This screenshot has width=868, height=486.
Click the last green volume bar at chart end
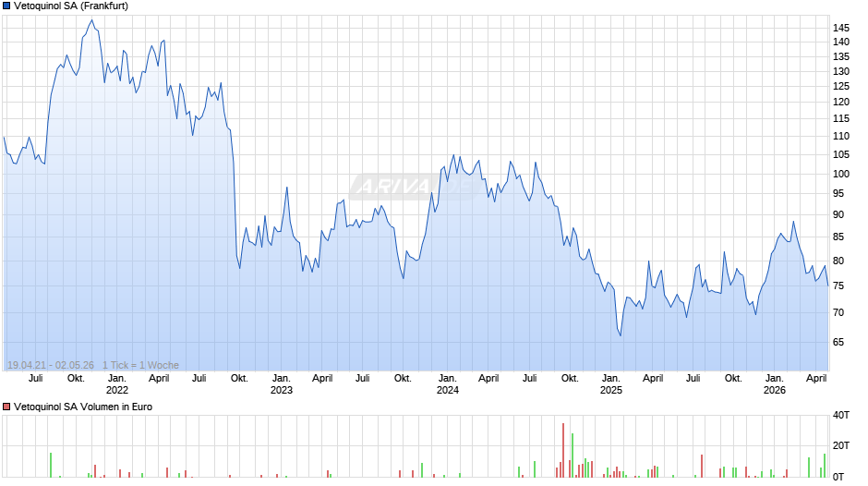point(825,466)
